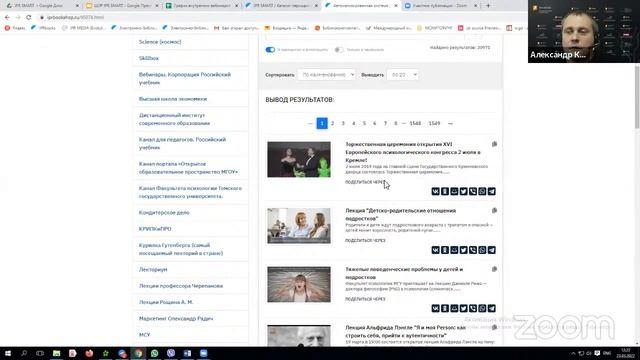The image size is (640, 360).
Task: Share the Kremlin congress ceremony video via Viber
Action: (x=473, y=191)
